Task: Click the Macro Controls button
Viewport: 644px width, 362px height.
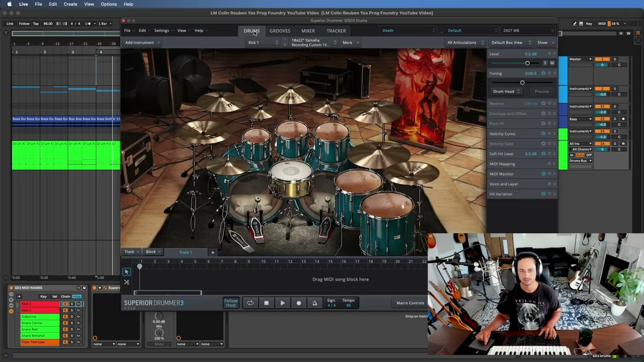Action: click(x=410, y=303)
